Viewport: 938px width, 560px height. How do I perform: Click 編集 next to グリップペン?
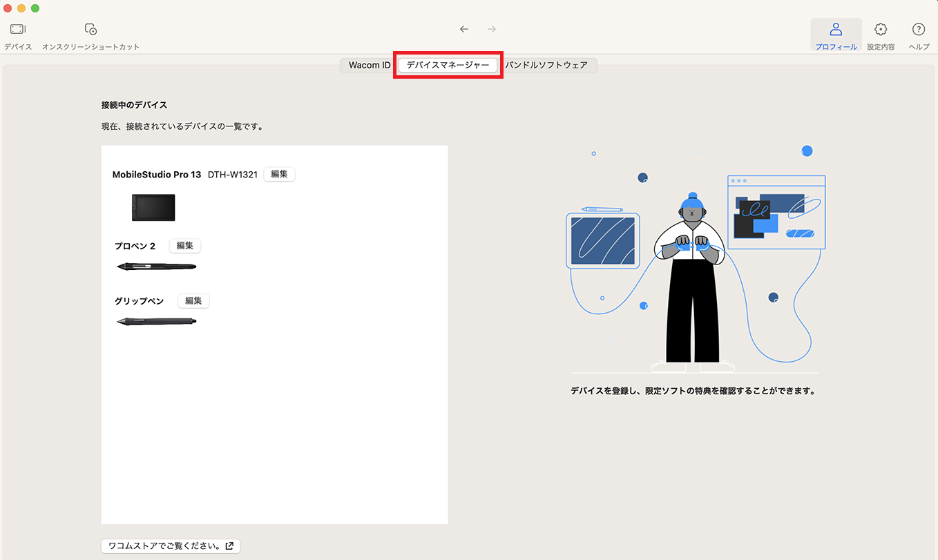pos(193,300)
